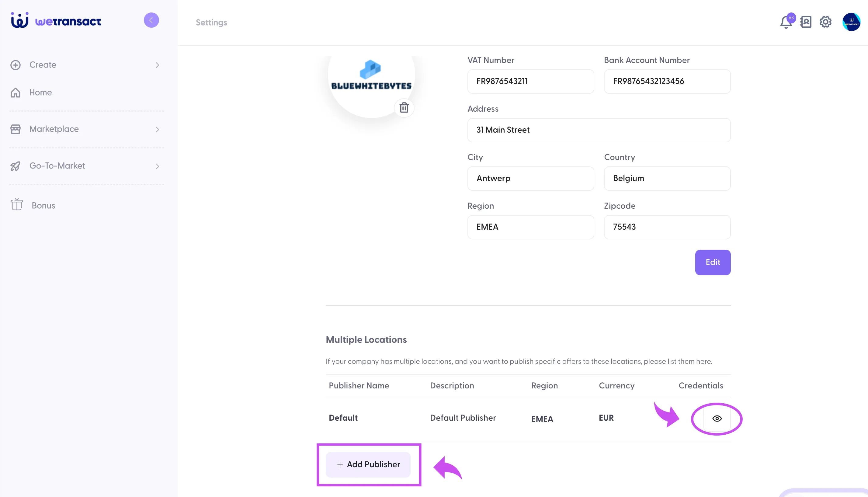This screenshot has height=497, width=868.
Task: Click the Default publisher name cell
Action: point(343,418)
